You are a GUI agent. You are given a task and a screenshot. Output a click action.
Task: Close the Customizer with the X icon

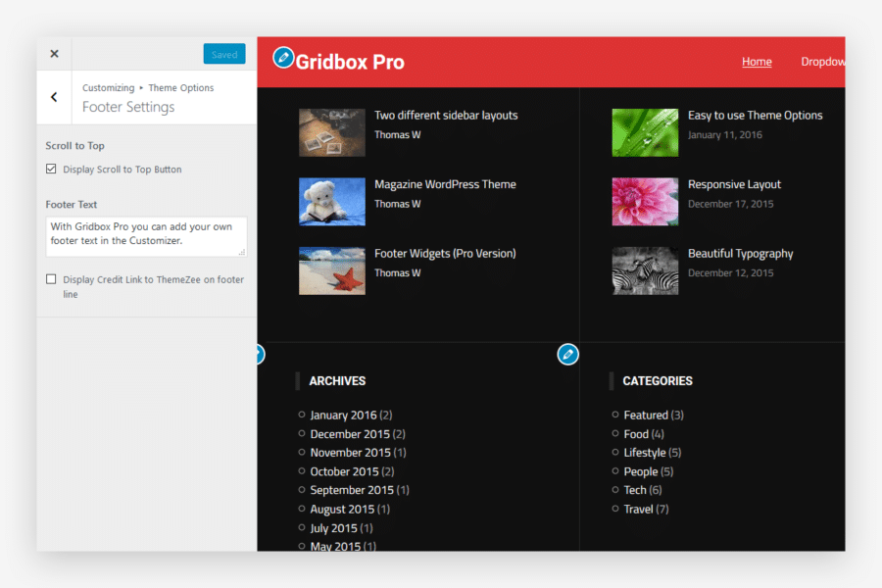[54, 53]
